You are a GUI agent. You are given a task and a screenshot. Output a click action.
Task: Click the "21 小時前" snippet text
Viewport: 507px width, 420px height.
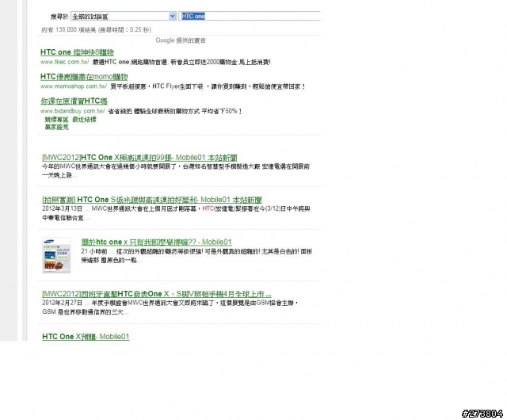(94, 251)
